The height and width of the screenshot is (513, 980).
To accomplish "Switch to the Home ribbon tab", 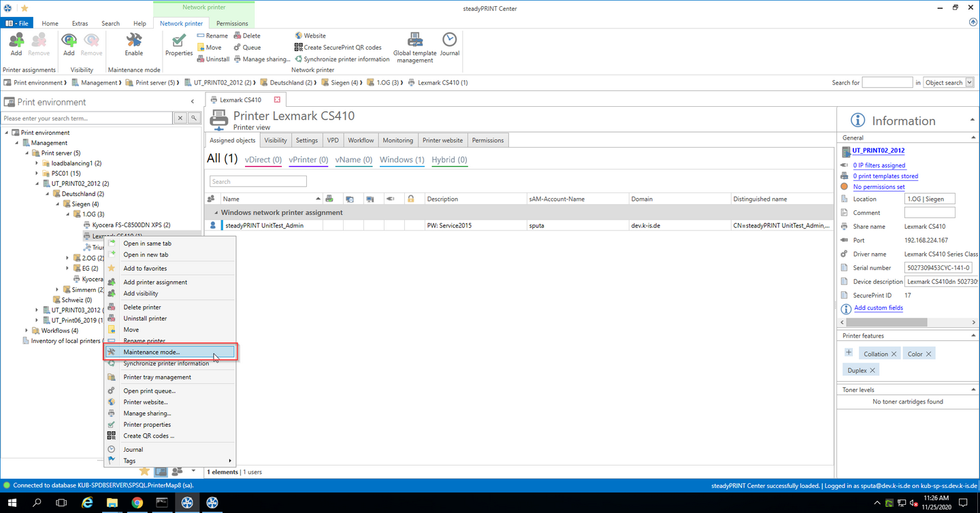I will pos(50,23).
